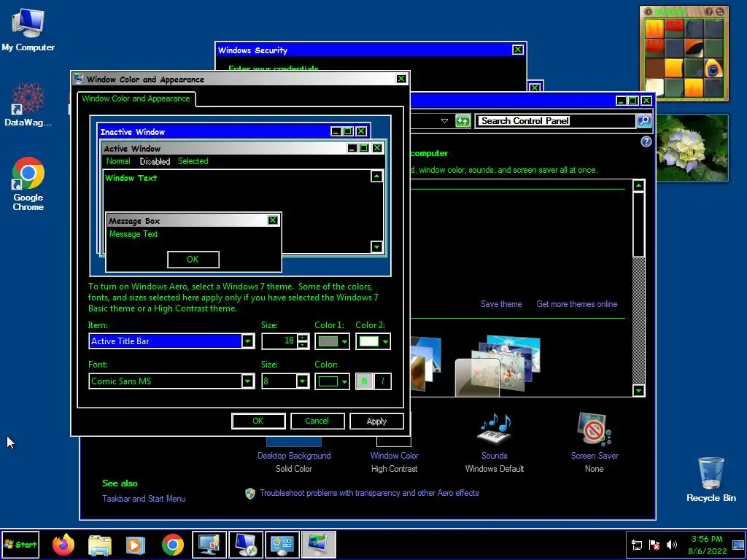The width and height of the screenshot is (747, 560).
Task: Open the font Color dropdown
Action: [332, 381]
